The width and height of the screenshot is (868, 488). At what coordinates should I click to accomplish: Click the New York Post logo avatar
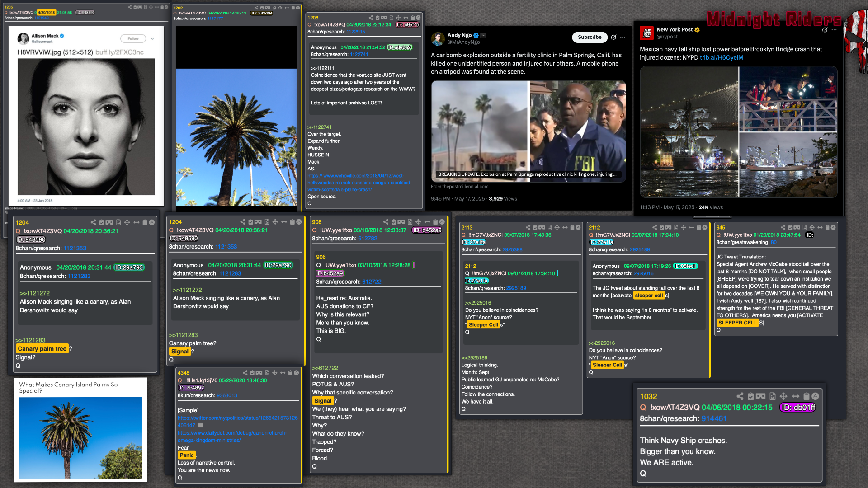click(646, 33)
